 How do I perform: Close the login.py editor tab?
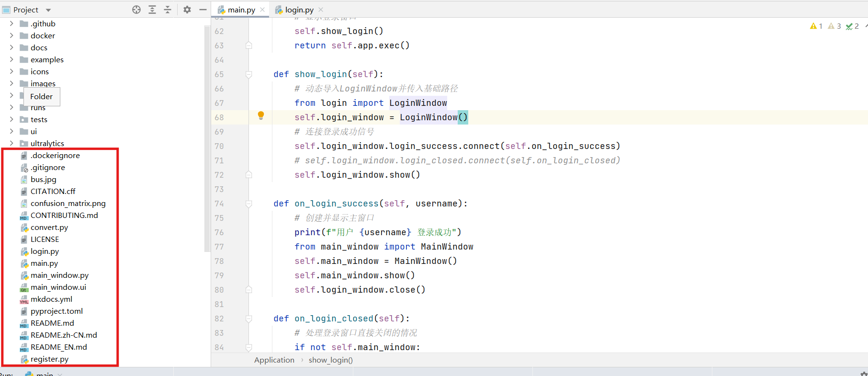tap(321, 10)
